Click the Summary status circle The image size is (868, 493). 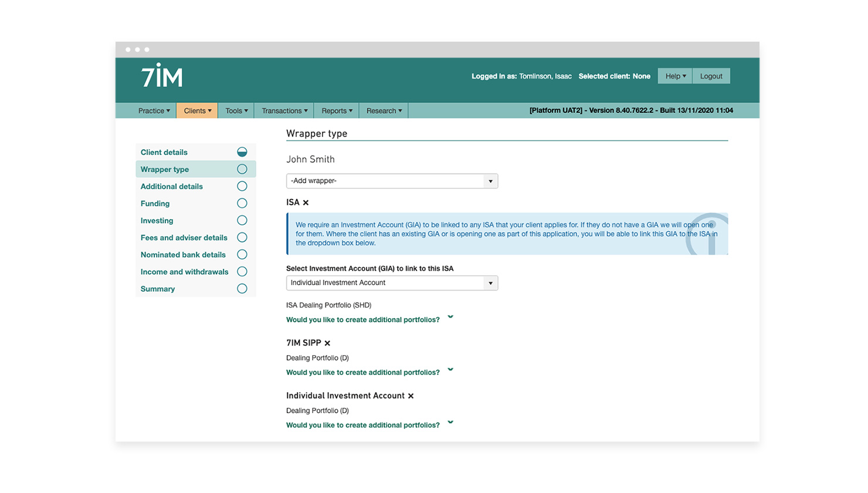[242, 288]
